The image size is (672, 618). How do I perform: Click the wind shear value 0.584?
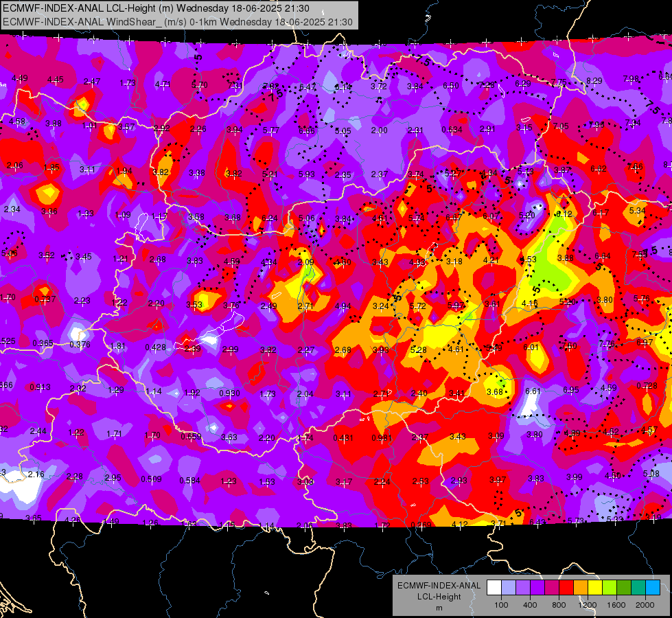[190, 481]
